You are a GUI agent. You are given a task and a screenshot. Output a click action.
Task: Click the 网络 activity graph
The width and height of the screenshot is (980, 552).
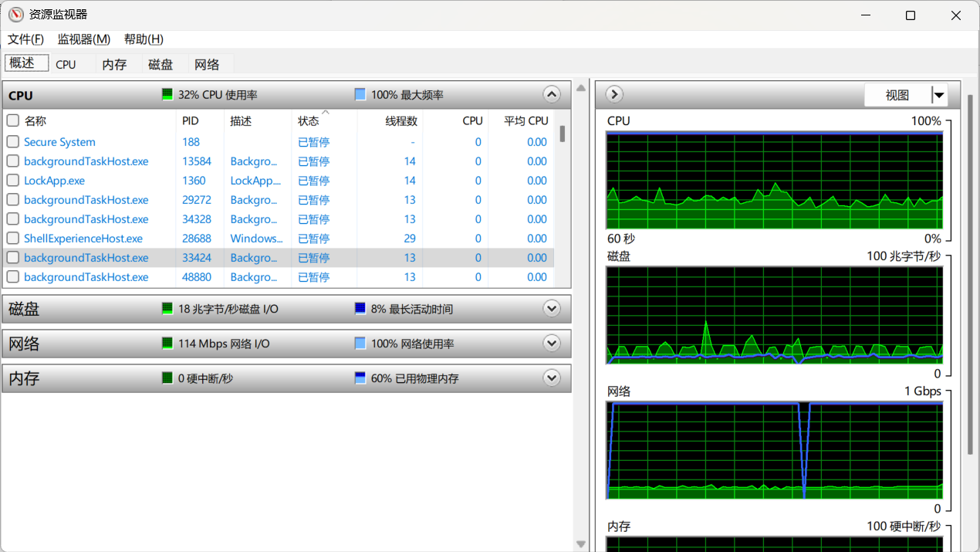coord(775,450)
